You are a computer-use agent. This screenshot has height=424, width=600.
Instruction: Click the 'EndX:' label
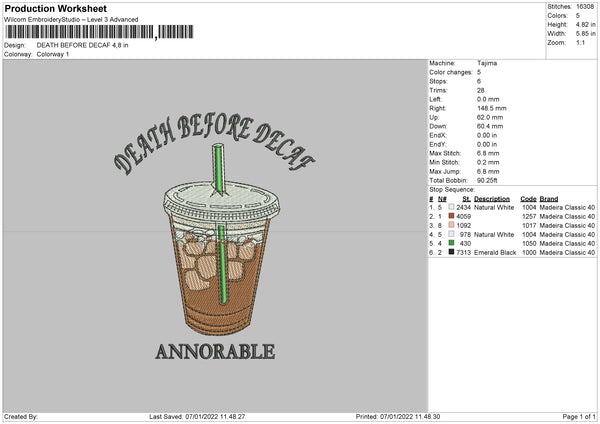click(x=438, y=135)
